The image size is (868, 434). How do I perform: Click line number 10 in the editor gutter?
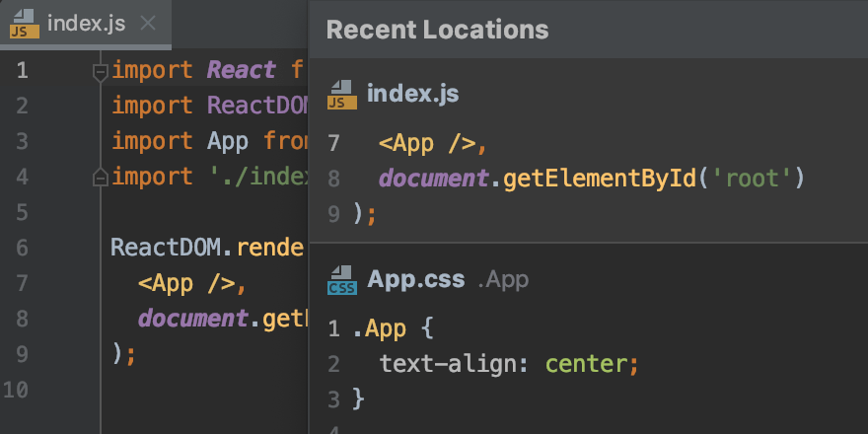[x=22, y=390]
